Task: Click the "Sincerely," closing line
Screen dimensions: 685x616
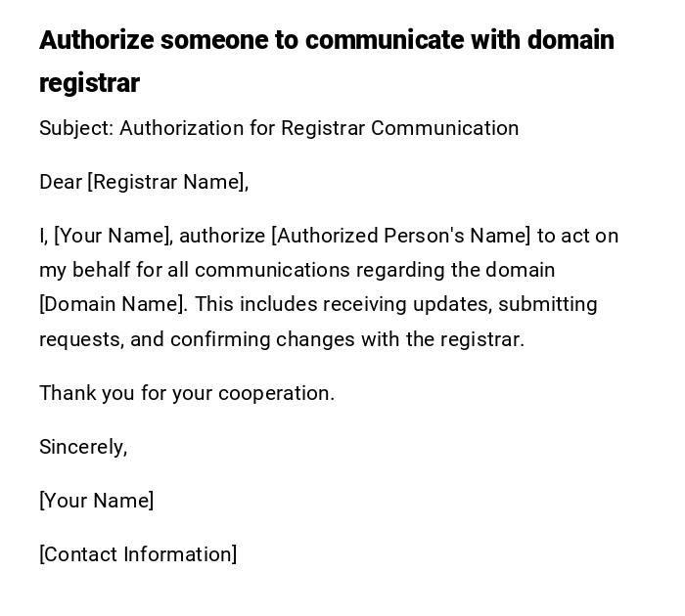Action: [83, 447]
